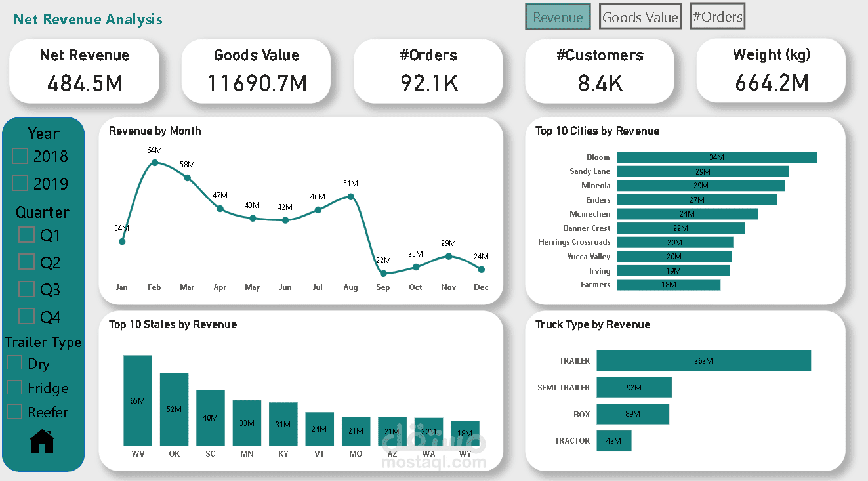Click the Net Revenue KPI card
Viewport: 868px width, 481px height.
pyautogui.click(x=85, y=70)
